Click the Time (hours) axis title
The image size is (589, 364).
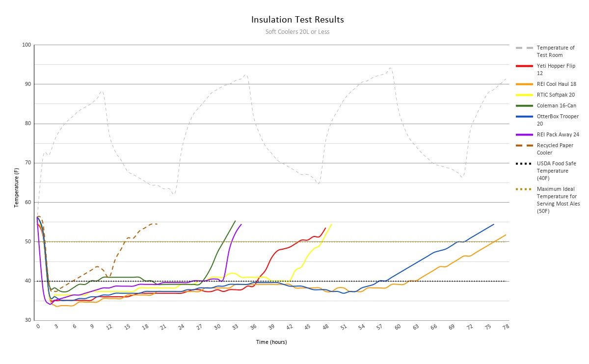tap(271, 342)
